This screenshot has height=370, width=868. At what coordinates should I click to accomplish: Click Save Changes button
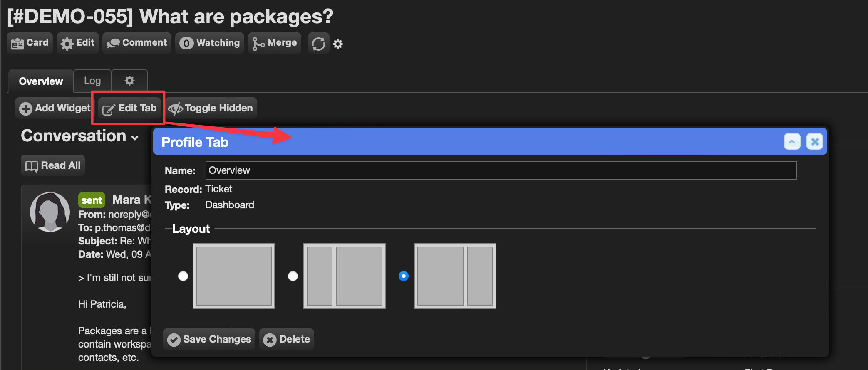click(x=209, y=339)
